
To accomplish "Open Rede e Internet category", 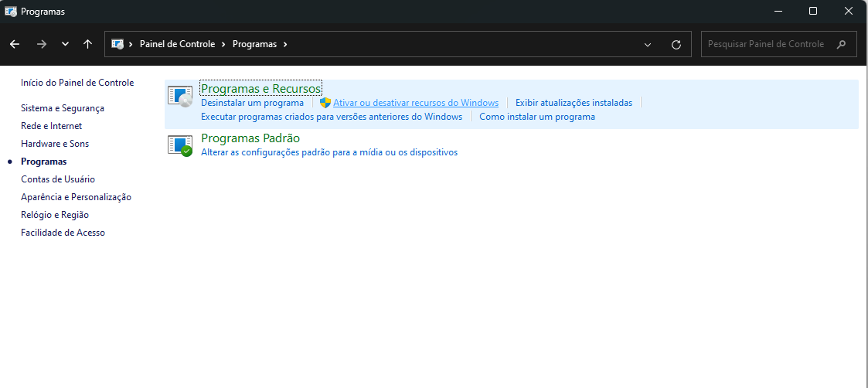I will [52, 126].
